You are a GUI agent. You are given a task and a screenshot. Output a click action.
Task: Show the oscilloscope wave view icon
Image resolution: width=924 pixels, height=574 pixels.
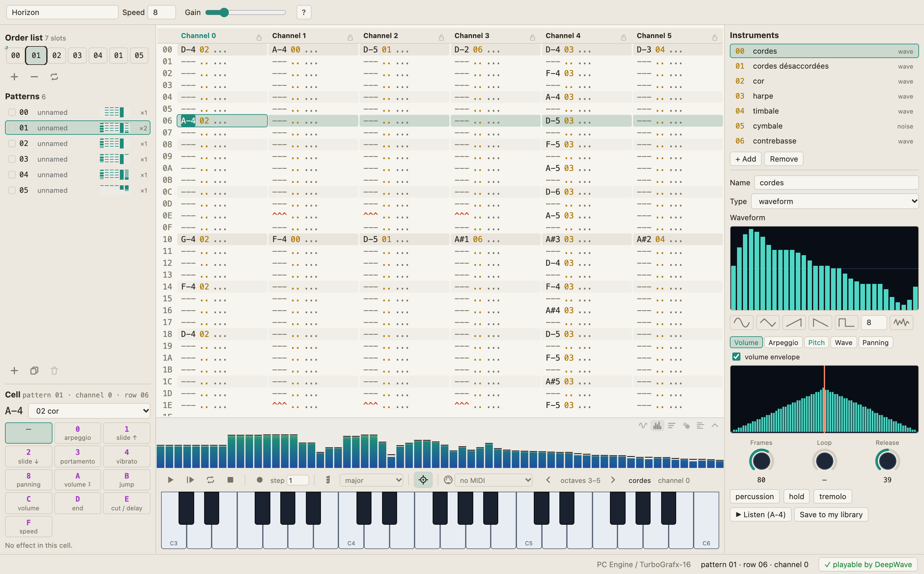click(642, 426)
